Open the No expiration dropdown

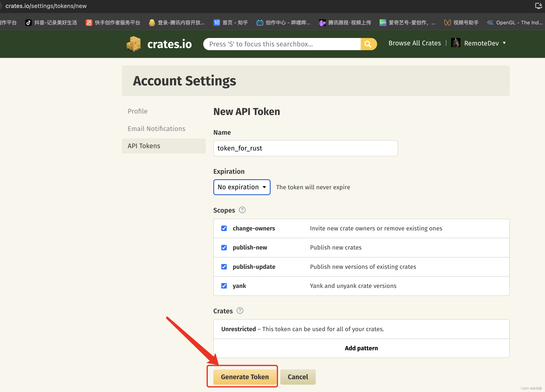(x=242, y=187)
